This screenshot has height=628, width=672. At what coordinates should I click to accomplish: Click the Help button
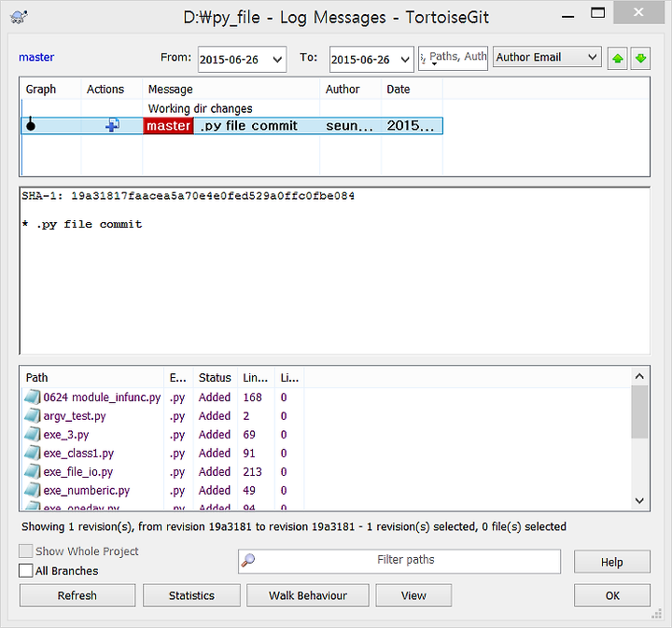pos(612,562)
